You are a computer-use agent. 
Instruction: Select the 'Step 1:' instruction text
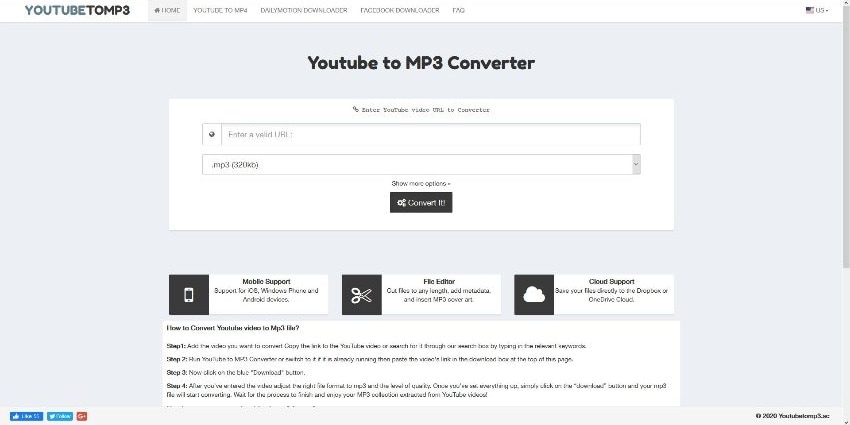(x=376, y=346)
